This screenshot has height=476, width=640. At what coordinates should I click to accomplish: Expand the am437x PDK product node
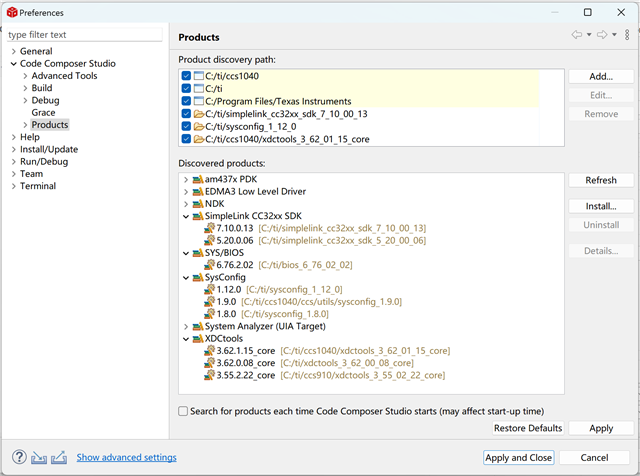coord(186,179)
